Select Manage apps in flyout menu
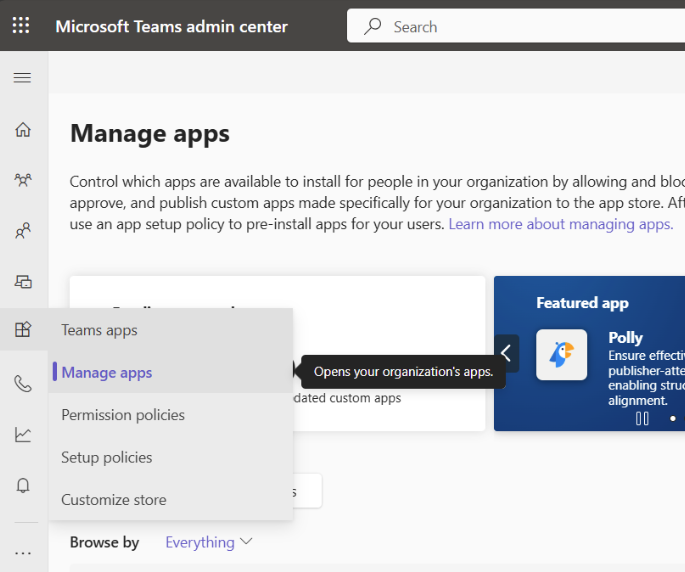The image size is (685, 572). coord(170,372)
